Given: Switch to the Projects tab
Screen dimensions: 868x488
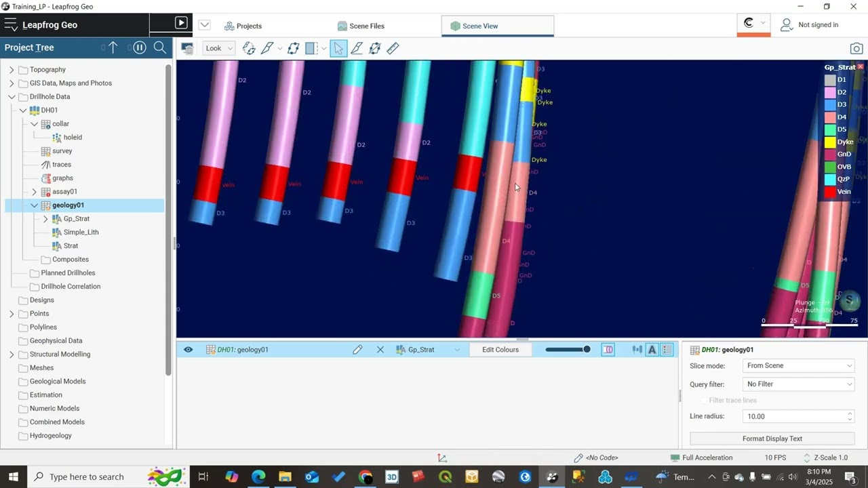Looking at the screenshot, I should [243, 26].
